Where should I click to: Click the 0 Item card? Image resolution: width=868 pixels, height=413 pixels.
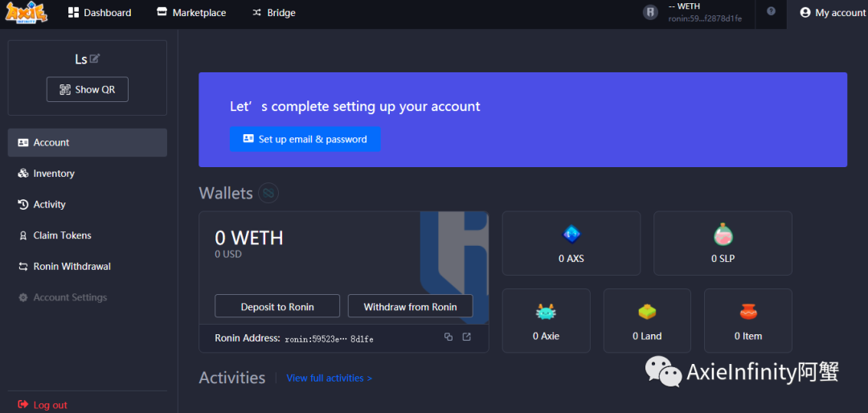pos(748,321)
